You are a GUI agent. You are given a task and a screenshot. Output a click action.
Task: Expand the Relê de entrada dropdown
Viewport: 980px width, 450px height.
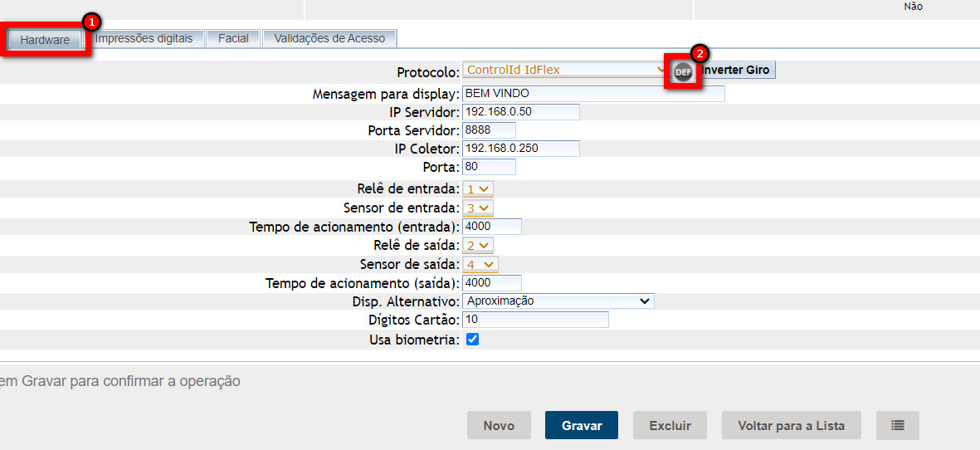478,189
